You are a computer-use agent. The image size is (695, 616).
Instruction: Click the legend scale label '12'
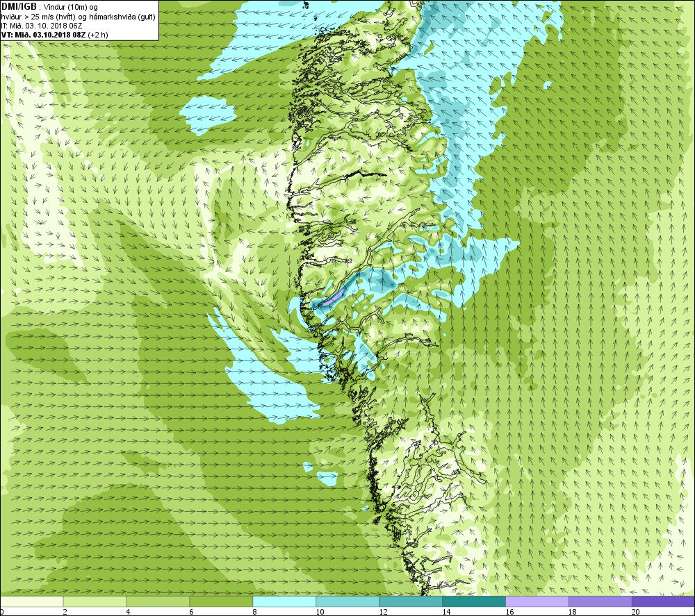coord(383,612)
